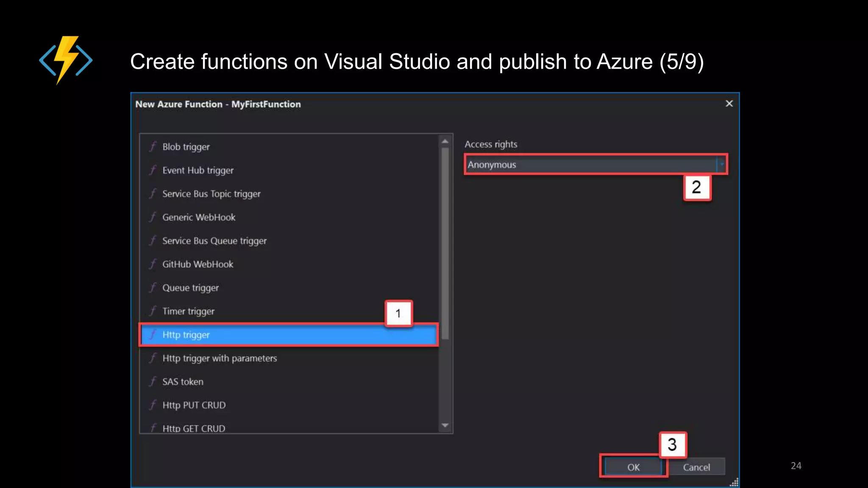Select the Blob trigger template
The height and width of the screenshot is (488, 868).
290,147
